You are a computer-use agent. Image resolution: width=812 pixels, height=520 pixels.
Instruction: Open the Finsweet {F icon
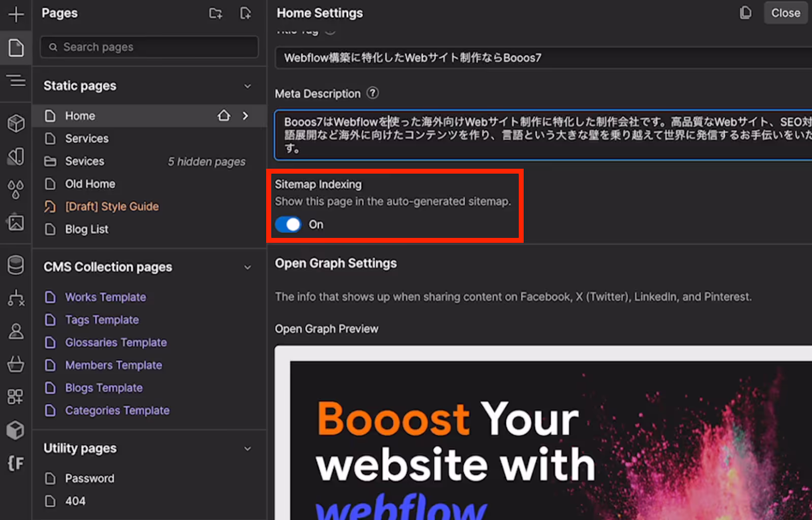pyautogui.click(x=16, y=463)
